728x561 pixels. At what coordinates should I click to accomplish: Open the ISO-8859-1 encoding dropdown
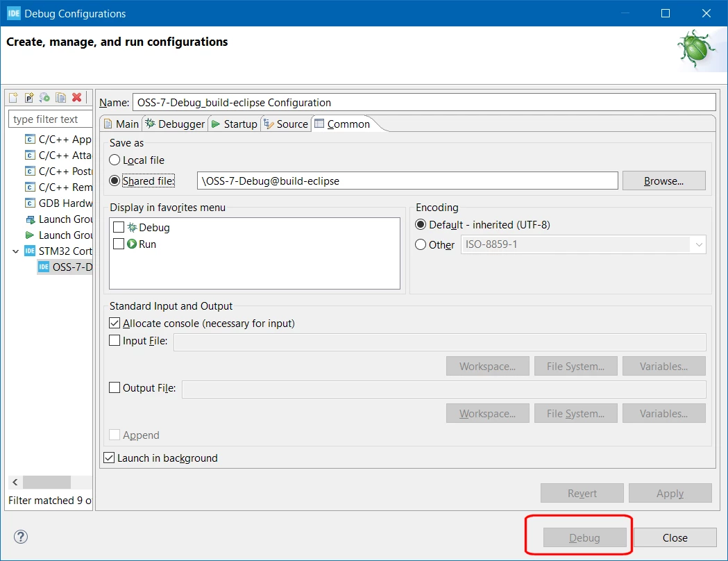tap(583, 244)
